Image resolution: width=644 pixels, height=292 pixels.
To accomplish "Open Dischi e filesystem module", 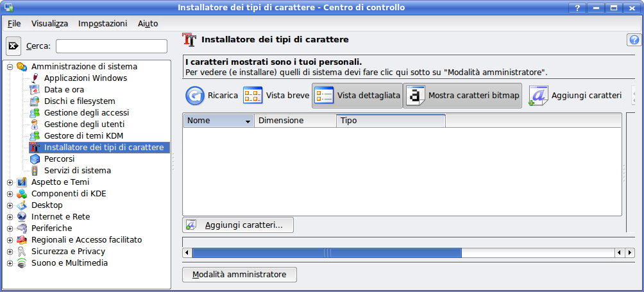I will pos(80,101).
